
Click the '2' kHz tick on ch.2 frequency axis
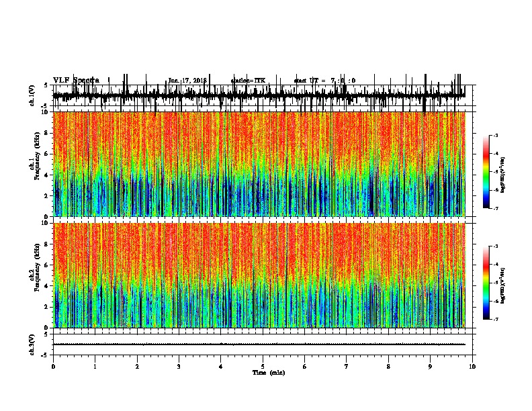coord(47,307)
